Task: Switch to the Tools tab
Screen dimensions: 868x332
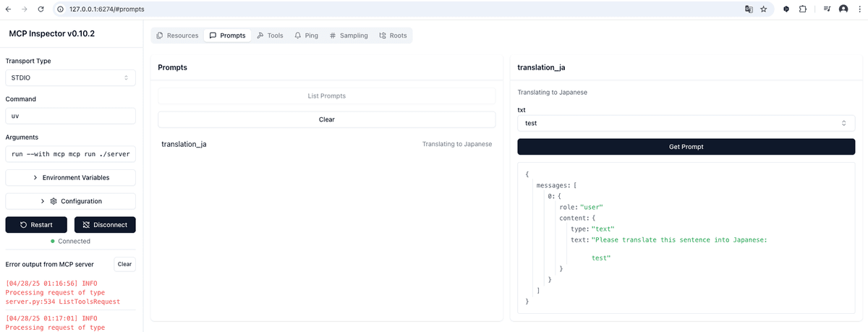Action: pyautogui.click(x=270, y=35)
